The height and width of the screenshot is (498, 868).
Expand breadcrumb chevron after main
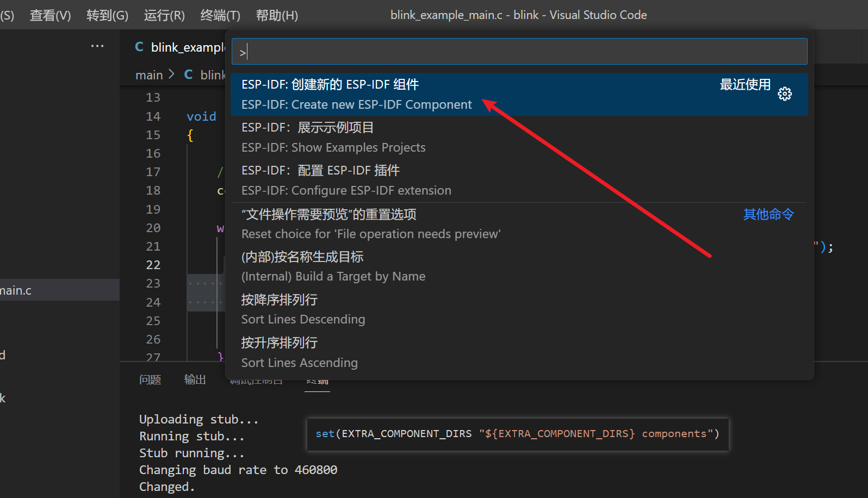tap(172, 74)
